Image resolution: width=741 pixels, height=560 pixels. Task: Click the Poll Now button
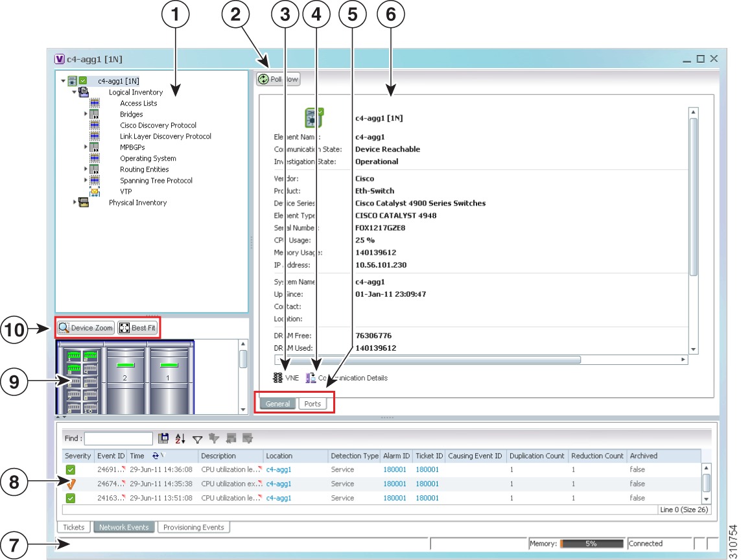(x=278, y=79)
